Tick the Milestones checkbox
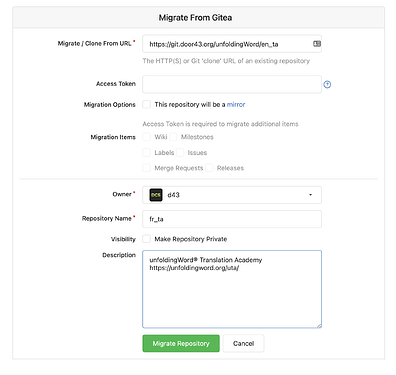 pyautogui.click(x=173, y=137)
